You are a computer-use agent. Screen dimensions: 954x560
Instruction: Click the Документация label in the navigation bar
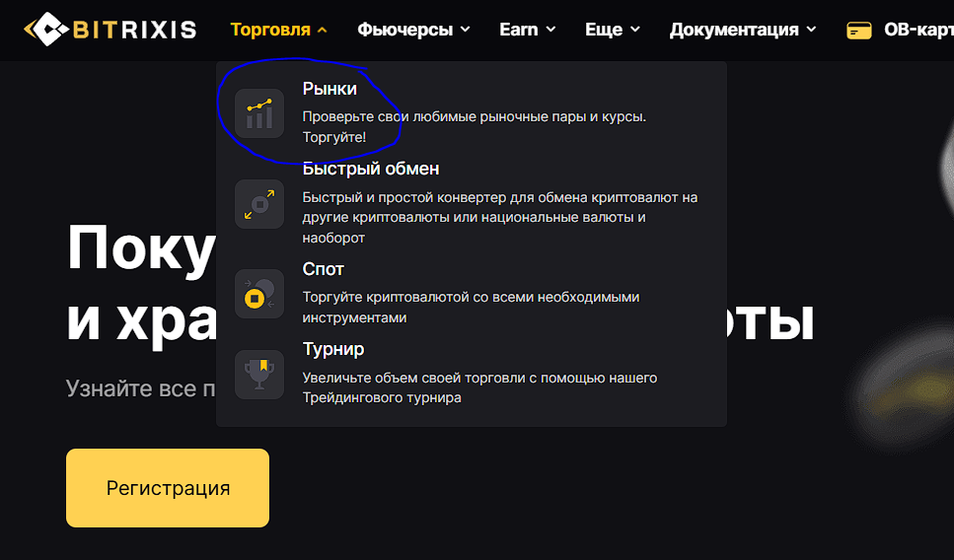(734, 30)
